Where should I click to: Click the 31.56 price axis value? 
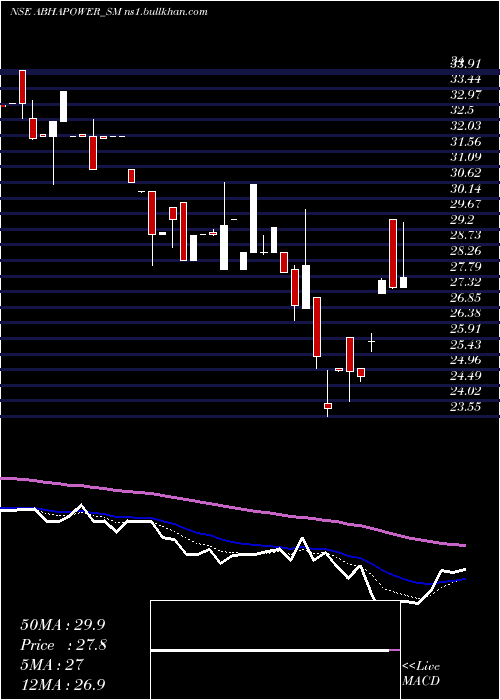coord(466,142)
